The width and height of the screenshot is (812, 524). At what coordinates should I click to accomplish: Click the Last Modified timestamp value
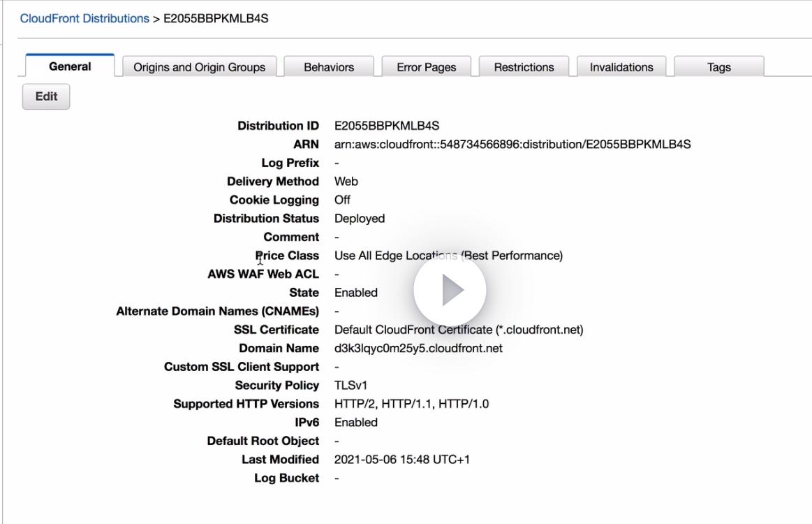click(x=401, y=460)
